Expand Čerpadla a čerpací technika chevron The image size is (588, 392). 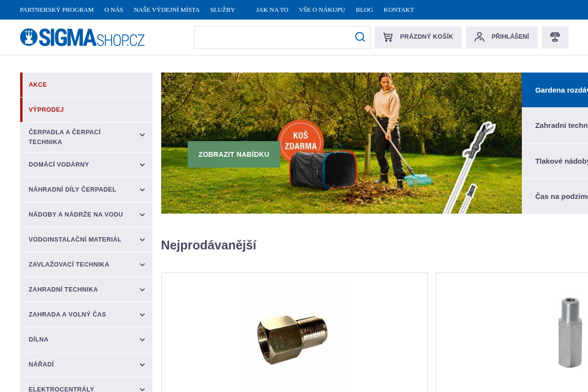tap(142, 135)
